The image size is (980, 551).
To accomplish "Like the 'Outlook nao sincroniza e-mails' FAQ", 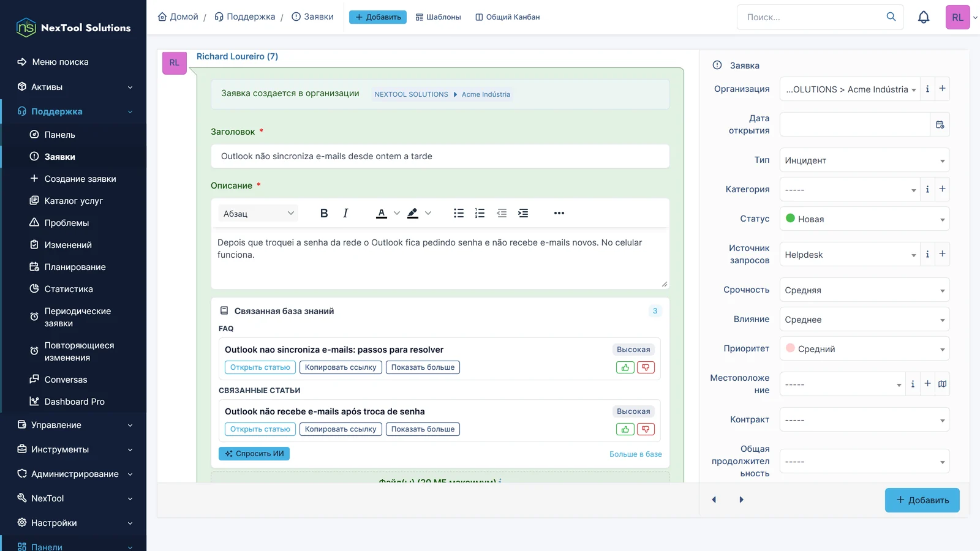I will click(625, 367).
